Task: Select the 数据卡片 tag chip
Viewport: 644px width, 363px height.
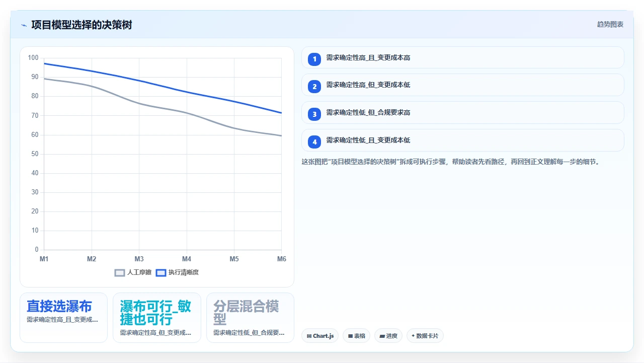Action: pyautogui.click(x=425, y=336)
